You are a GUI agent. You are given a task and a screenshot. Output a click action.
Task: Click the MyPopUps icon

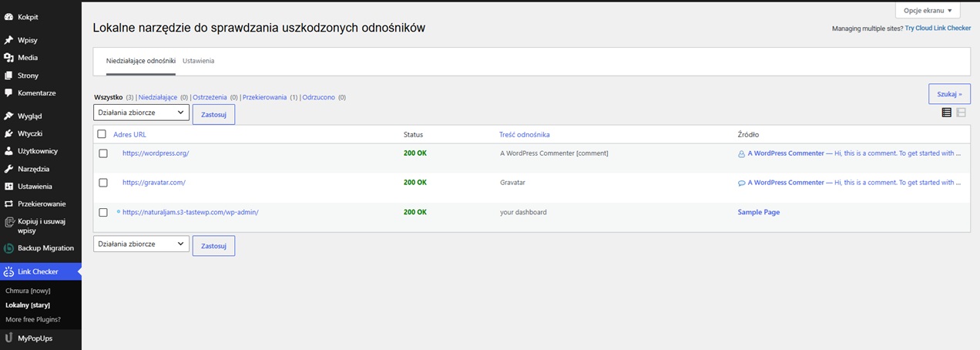point(8,338)
